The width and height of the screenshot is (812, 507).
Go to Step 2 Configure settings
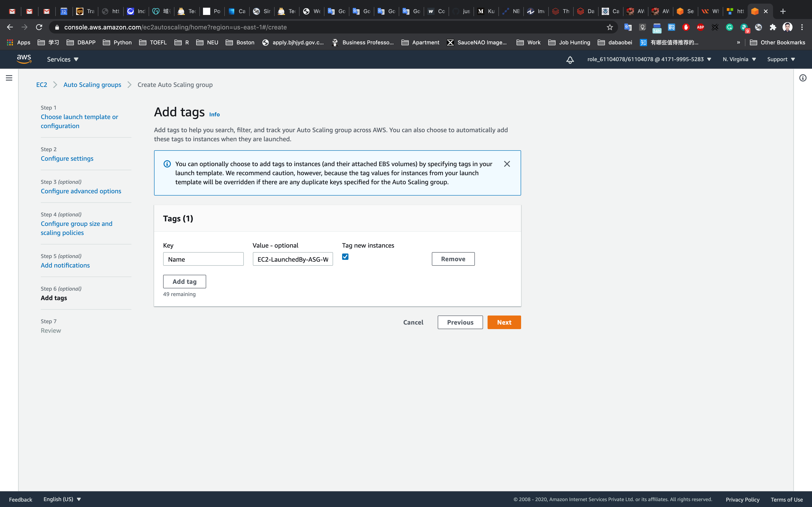[x=67, y=158]
